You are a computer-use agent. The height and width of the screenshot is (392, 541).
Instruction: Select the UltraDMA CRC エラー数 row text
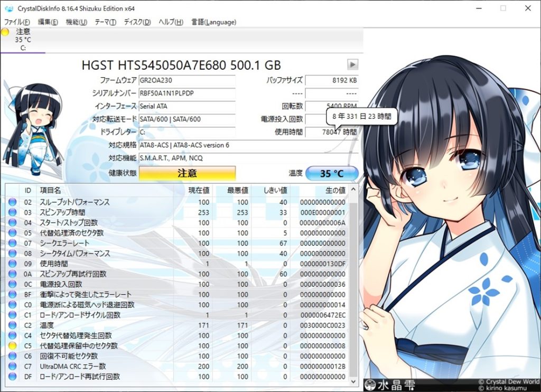click(x=72, y=366)
